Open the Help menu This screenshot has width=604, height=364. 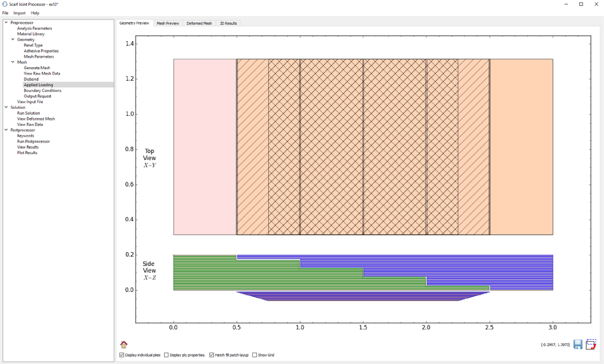[35, 13]
